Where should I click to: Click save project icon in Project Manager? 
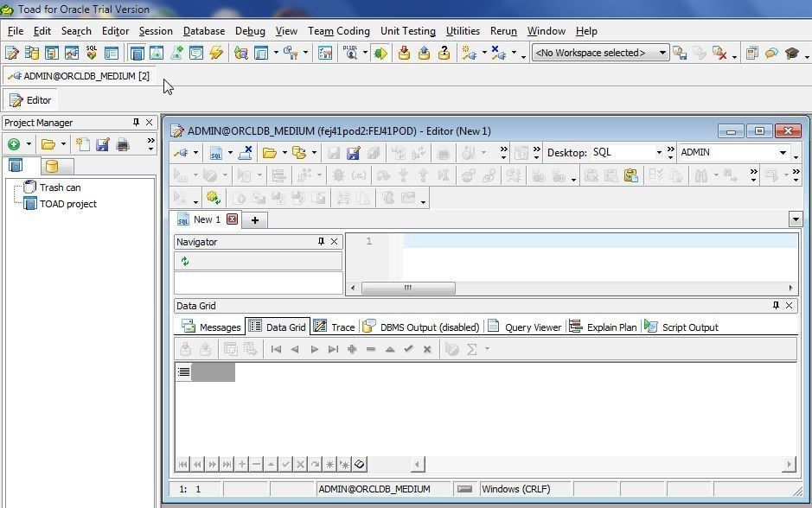pos(103,144)
